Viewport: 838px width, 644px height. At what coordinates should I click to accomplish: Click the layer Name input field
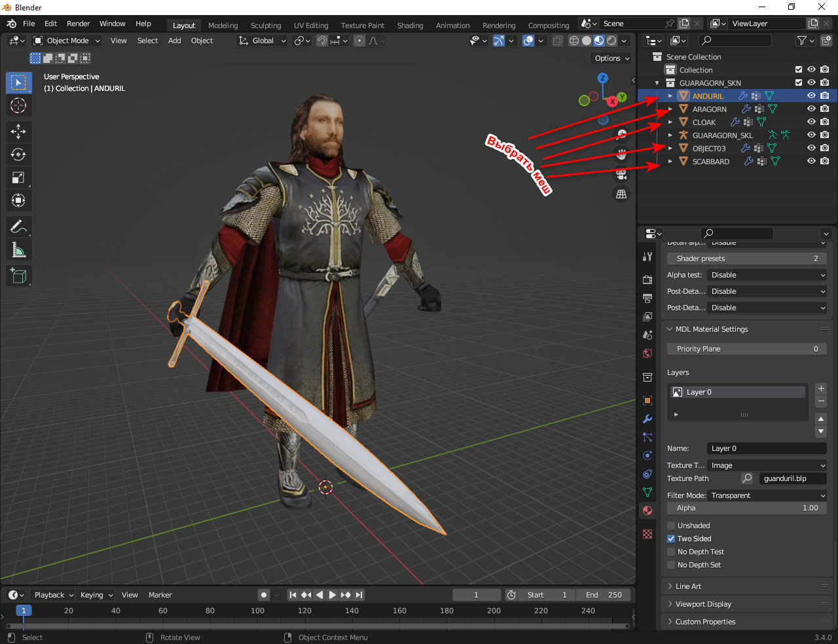(x=767, y=448)
